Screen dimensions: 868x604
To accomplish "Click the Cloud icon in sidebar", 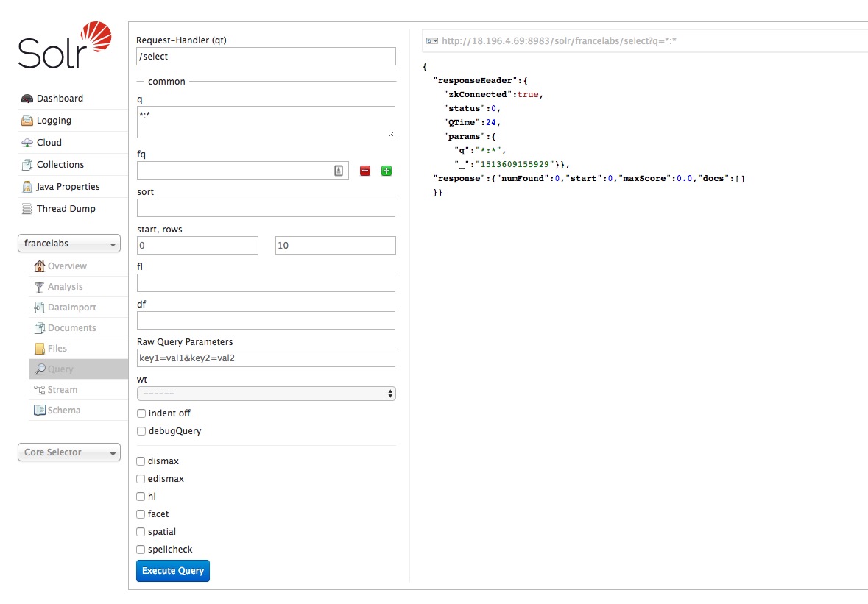I will click(x=27, y=143).
